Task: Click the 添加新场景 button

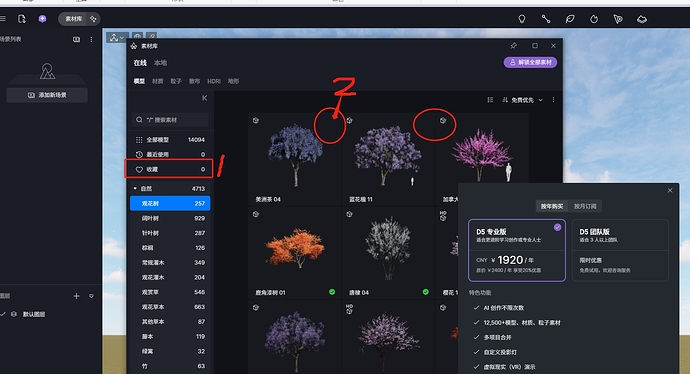Action: (47, 95)
